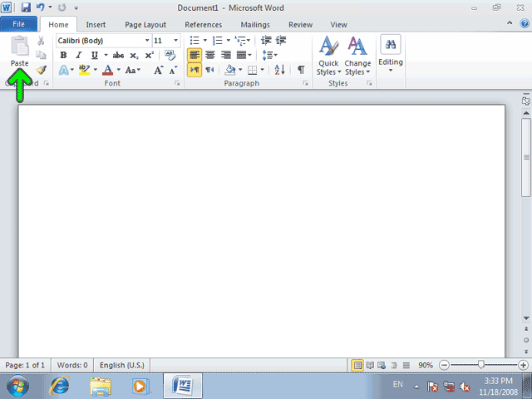Open the Font dialog launcher
This screenshot has width=532, height=399.
(177, 83)
